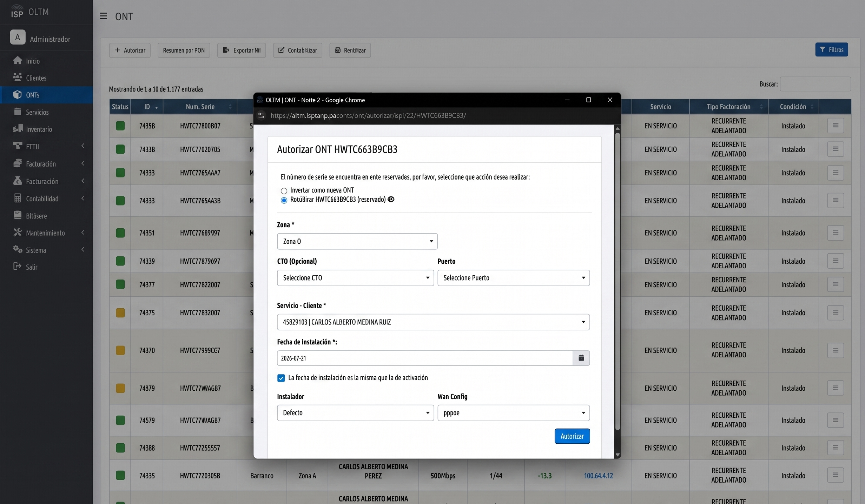Click the Fecha de instalación date field
Screen dimensions: 865x504
click(425, 358)
